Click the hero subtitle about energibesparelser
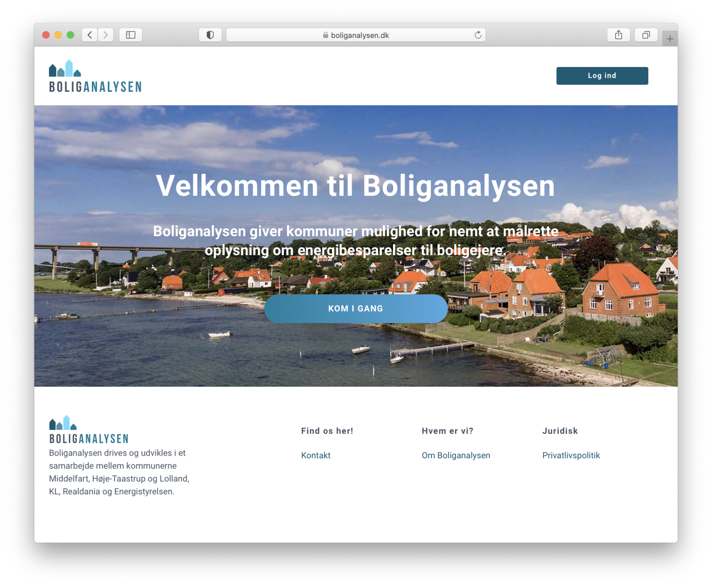The image size is (712, 588). pos(356,241)
